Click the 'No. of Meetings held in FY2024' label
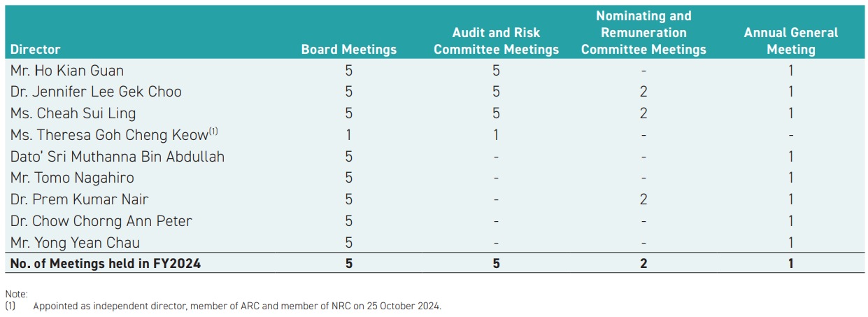The width and height of the screenshot is (868, 317). (x=105, y=264)
